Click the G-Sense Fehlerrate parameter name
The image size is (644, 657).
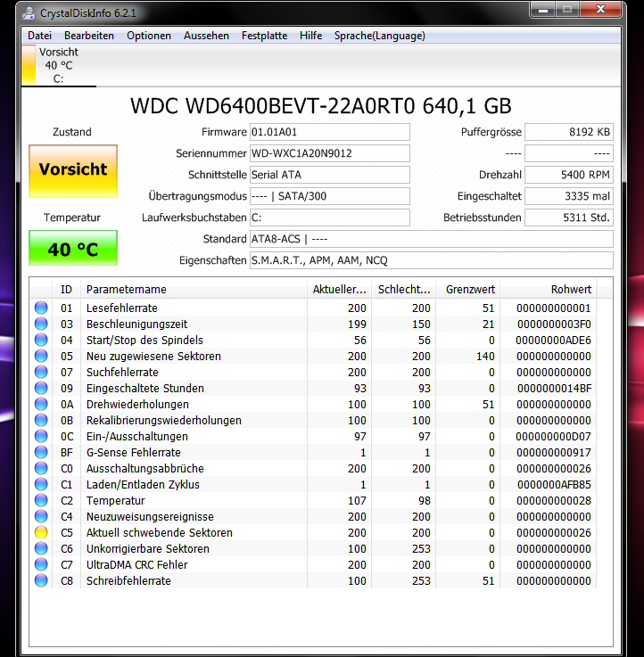point(133,453)
